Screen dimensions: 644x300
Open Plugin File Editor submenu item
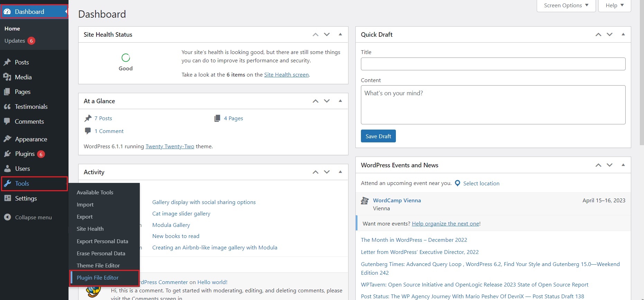(98, 278)
